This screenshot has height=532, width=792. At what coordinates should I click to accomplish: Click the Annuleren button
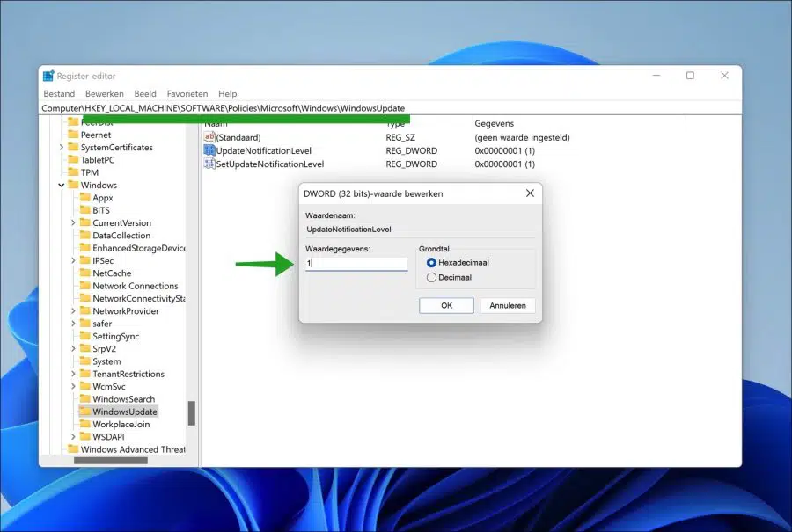click(508, 305)
